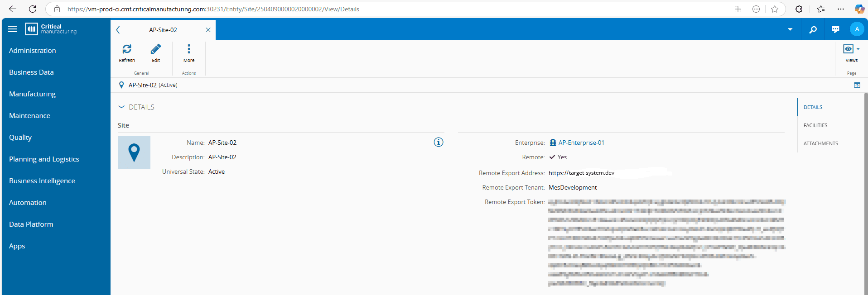Reload the page with browser refresh

(x=33, y=9)
